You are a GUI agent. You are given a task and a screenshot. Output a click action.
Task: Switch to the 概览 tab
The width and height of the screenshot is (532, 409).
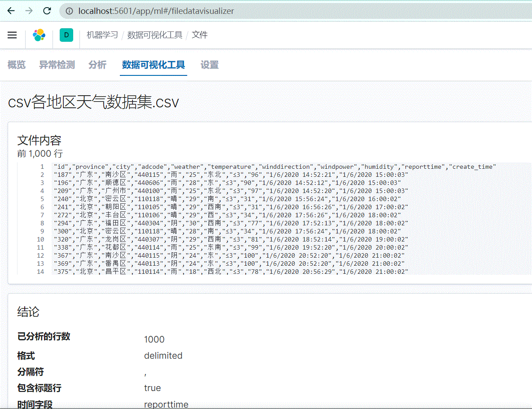(17, 65)
